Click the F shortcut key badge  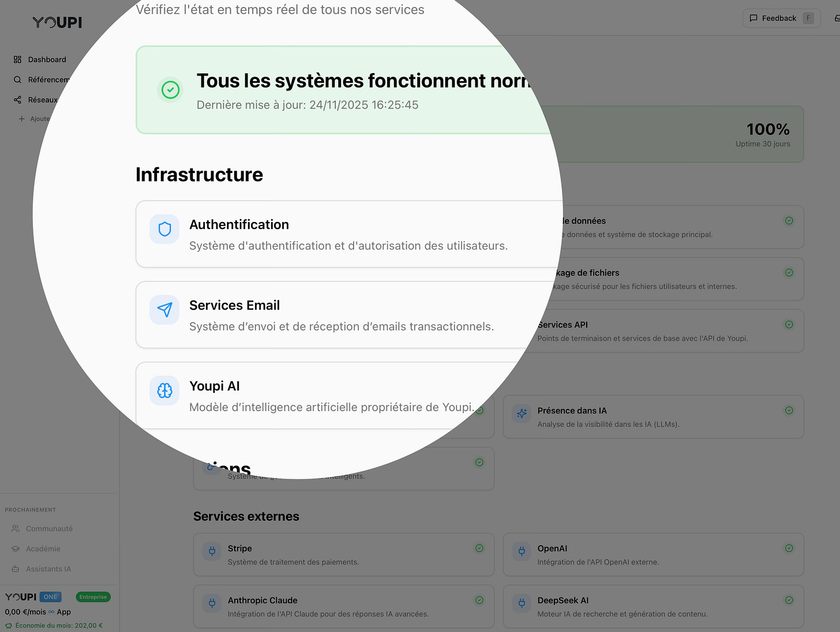coord(808,18)
